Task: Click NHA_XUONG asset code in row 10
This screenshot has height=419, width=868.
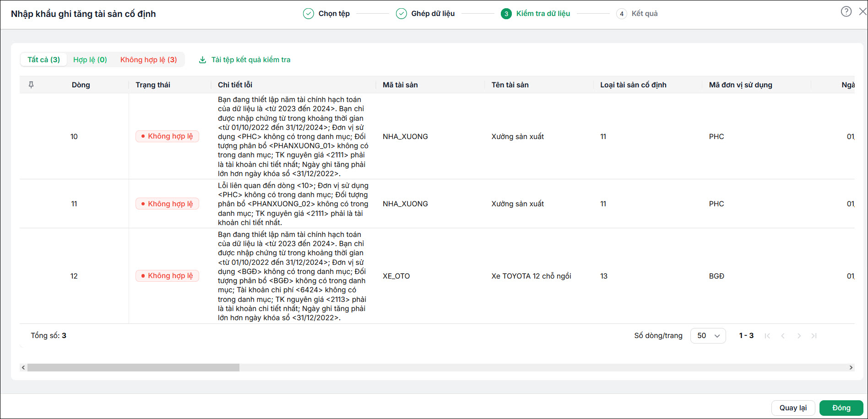Action: pyautogui.click(x=405, y=137)
